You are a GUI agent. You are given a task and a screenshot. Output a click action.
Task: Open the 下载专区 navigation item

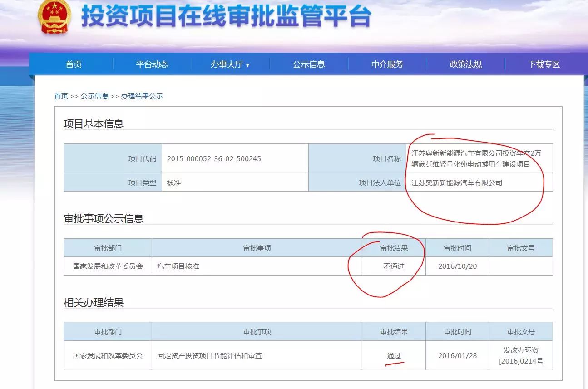pos(544,64)
